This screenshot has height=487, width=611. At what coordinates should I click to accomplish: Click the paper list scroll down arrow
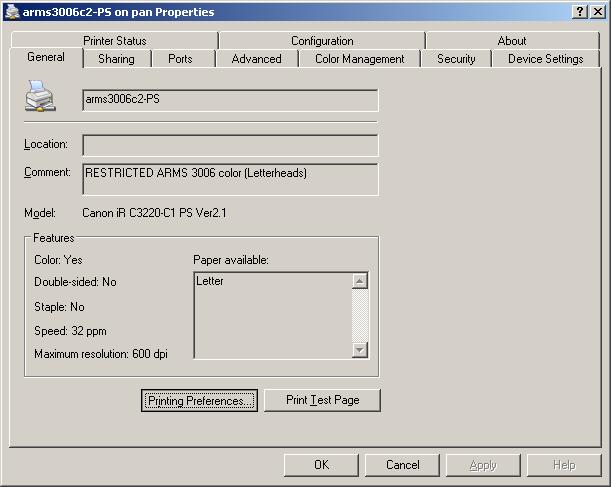(360, 349)
